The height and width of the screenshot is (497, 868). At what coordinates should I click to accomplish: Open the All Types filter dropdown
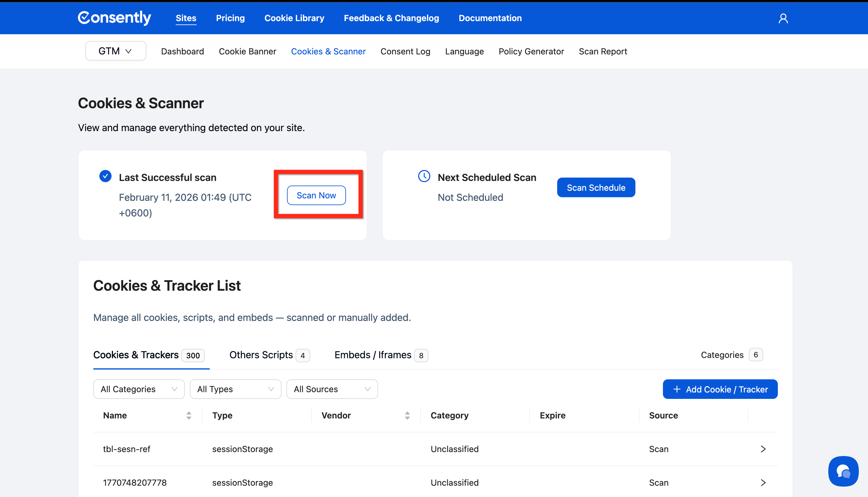235,389
